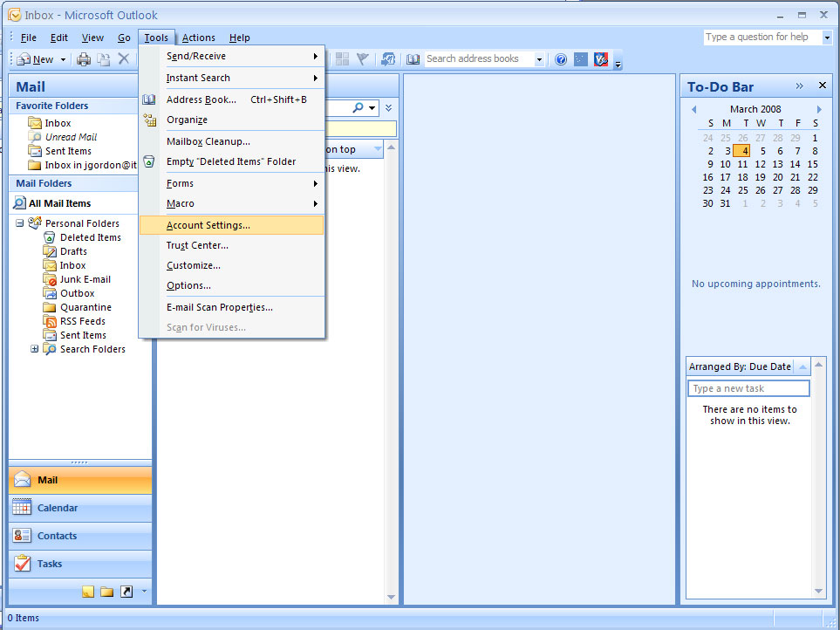
Task: Open the search options dropdown beside the magnifier
Action: coord(372,108)
